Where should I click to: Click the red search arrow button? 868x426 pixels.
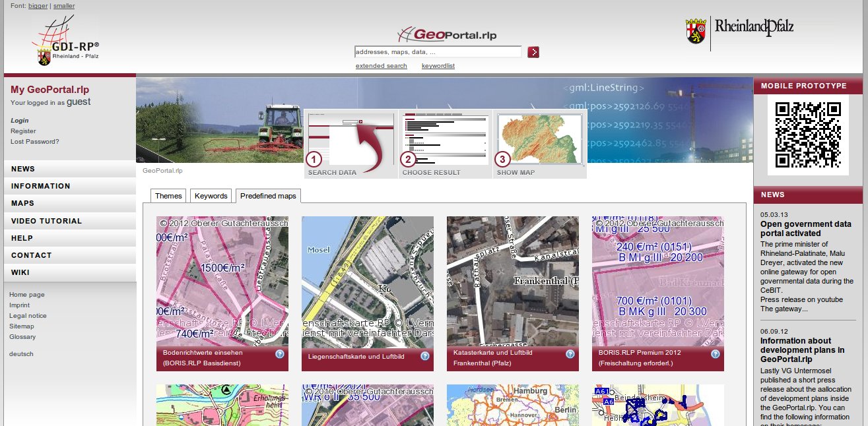coord(533,52)
